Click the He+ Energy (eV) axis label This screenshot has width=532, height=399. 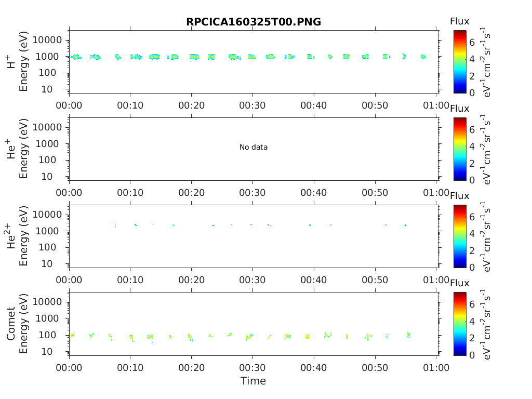[x=23, y=149]
